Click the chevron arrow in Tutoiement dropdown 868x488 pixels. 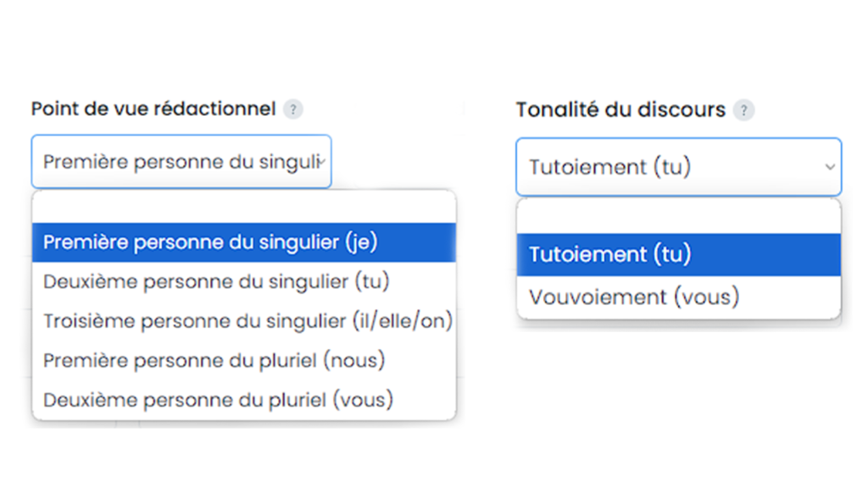(829, 167)
